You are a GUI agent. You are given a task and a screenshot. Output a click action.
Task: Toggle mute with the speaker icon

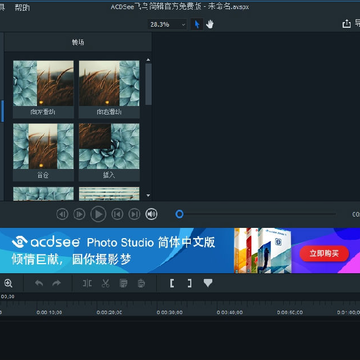tap(151, 214)
